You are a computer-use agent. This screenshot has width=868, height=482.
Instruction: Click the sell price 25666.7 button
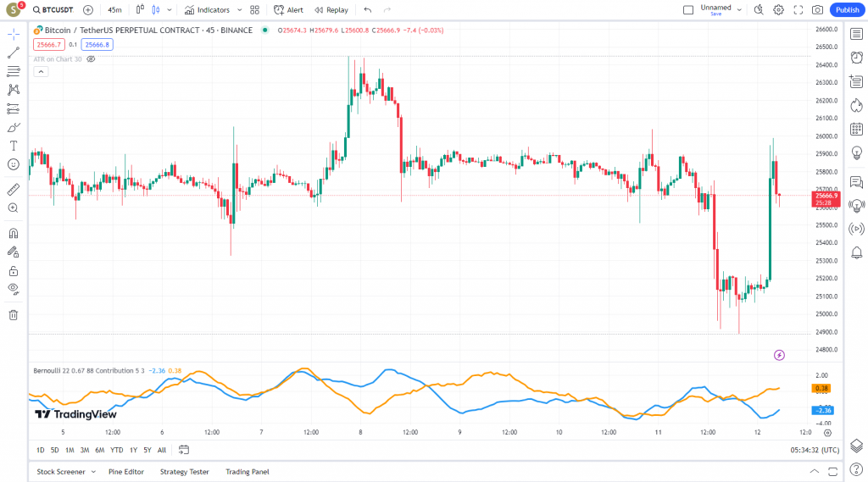coord(48,45)
